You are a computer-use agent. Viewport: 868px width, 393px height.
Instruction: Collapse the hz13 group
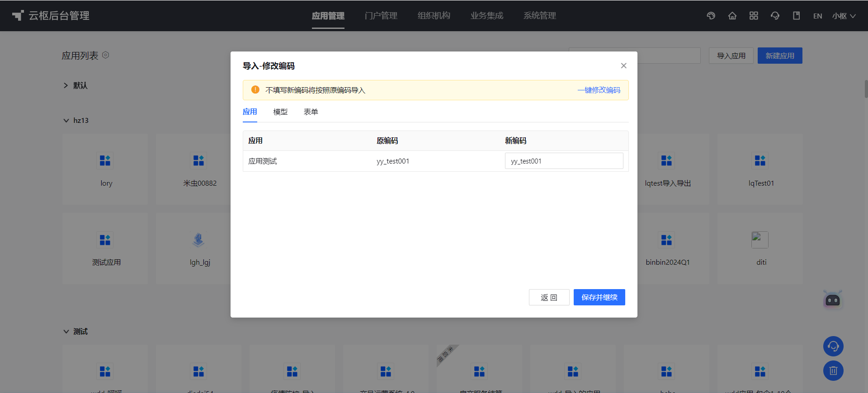coord(66,121)
